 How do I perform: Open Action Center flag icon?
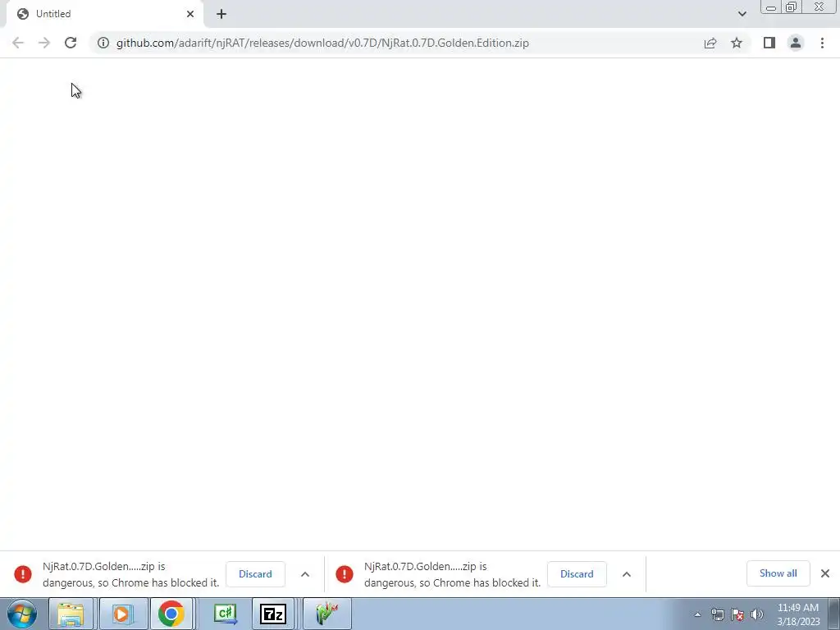(x=737, y=614)
